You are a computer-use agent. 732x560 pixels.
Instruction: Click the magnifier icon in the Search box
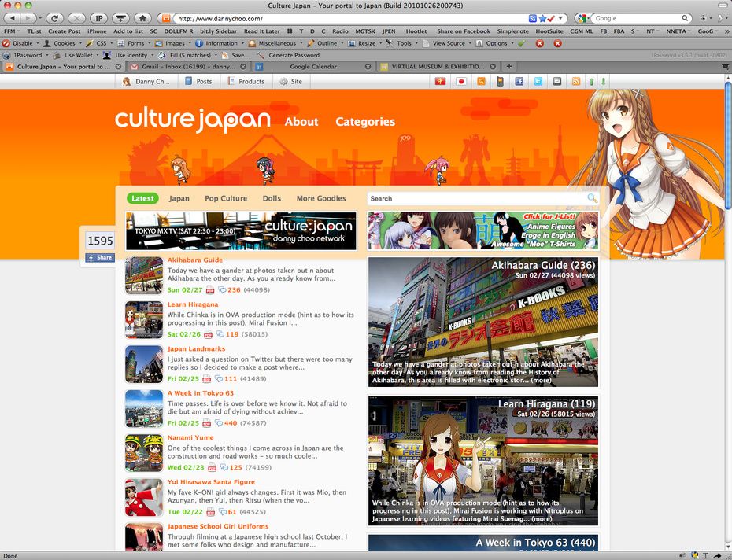click(x=592, y=198)
